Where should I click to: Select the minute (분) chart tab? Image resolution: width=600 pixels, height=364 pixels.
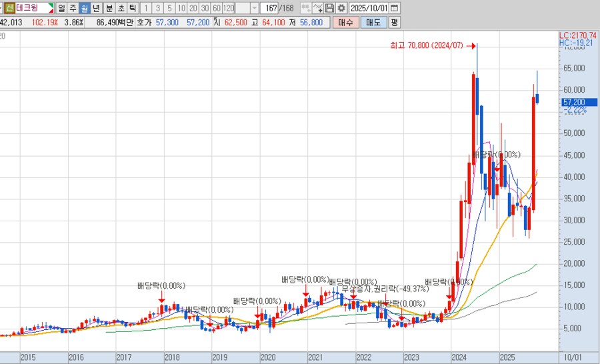tap(109, 8)
